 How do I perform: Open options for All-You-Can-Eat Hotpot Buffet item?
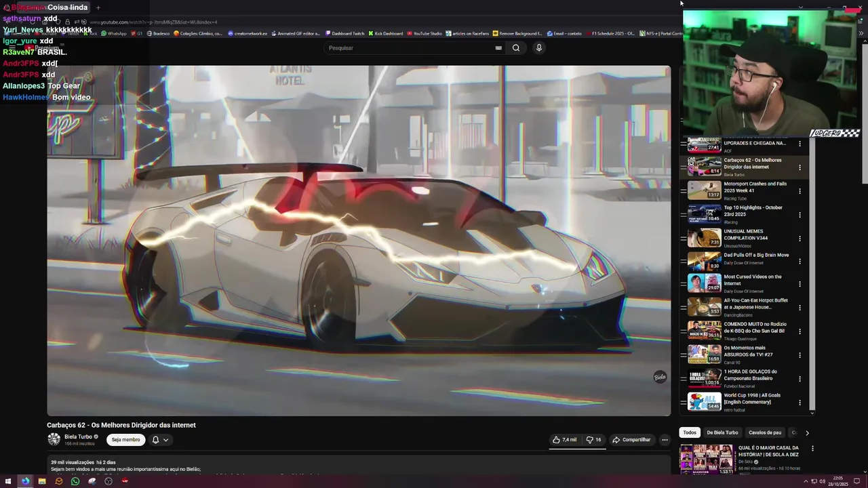tap(800, 308)
